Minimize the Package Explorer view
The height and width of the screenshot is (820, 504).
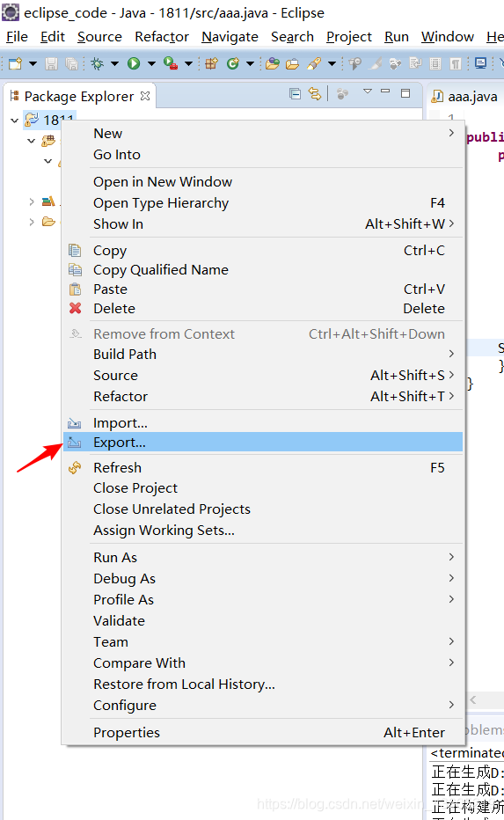point(385,92)
